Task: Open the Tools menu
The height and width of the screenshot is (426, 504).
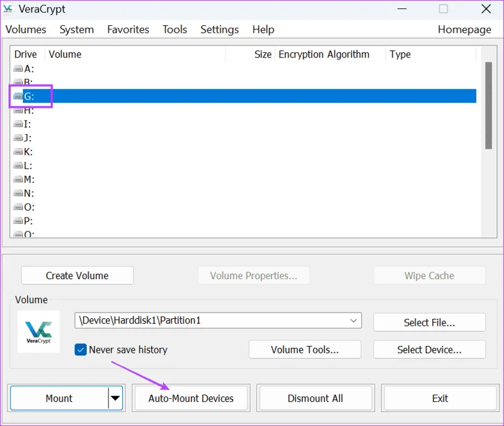Action: 175,30
